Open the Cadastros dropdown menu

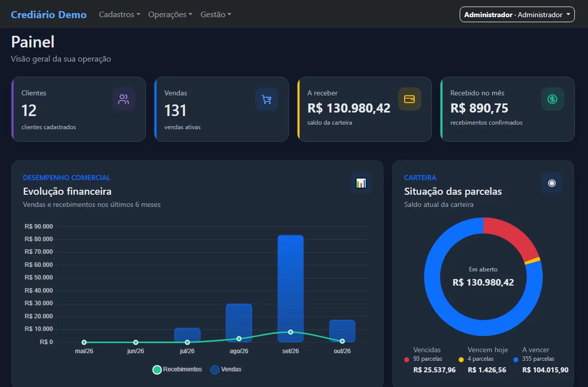point(120,14)
